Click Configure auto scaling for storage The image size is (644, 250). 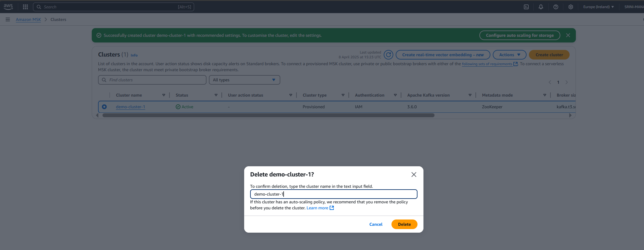[520, 35]
